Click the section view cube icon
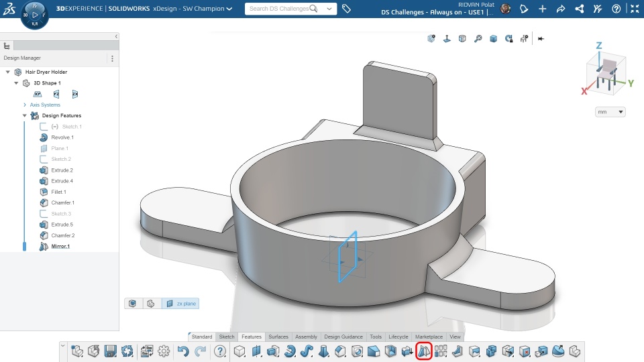Viewport: 644px width, 362px height. (x=462, y=39)
